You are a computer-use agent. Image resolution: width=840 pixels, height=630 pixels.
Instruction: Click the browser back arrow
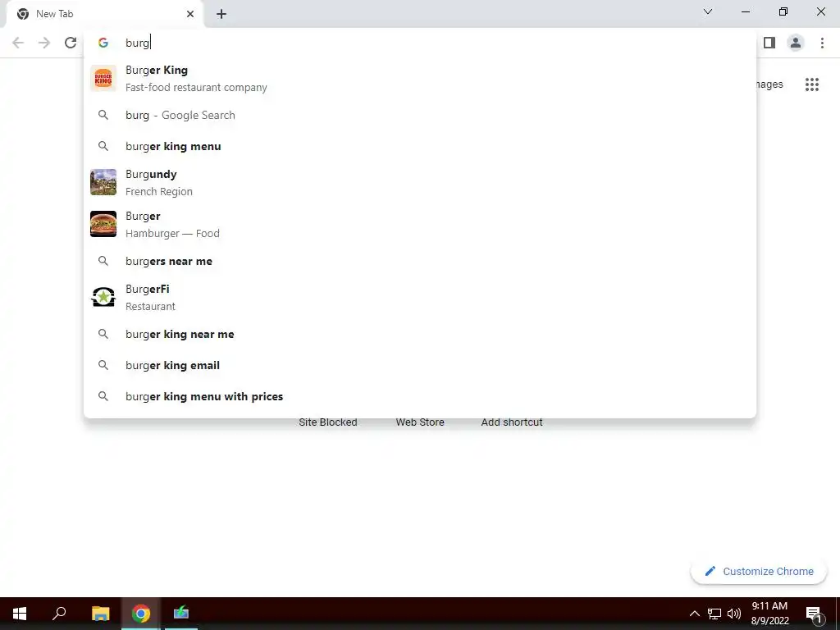18,43
